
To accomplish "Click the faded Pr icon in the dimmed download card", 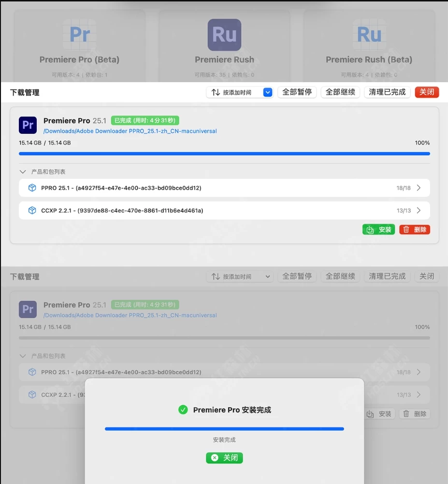I will [x=28, y=309].
